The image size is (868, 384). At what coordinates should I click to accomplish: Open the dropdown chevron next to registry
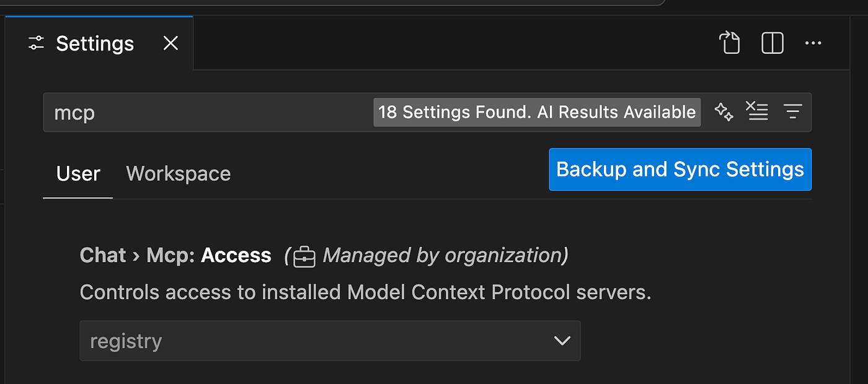point(562,341)
